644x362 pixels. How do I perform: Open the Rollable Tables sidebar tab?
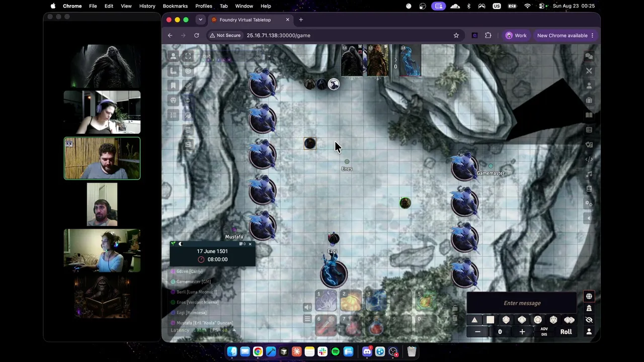pos(589,130)
